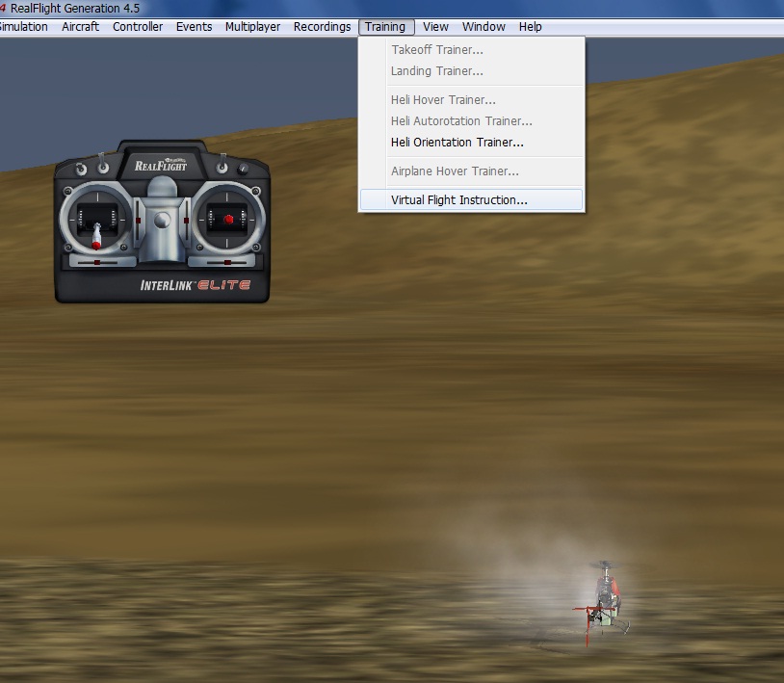Launch Heli Orientation Trainer

tap(471, 143)
